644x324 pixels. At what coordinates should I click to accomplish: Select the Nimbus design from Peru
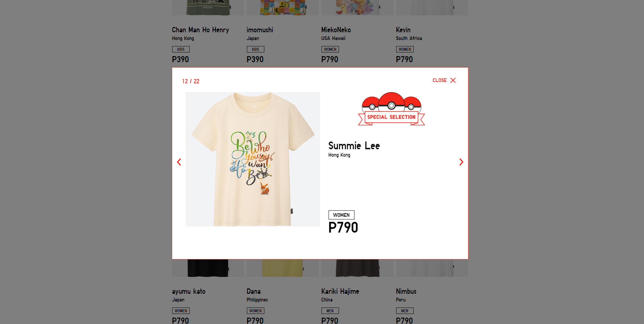406,291
